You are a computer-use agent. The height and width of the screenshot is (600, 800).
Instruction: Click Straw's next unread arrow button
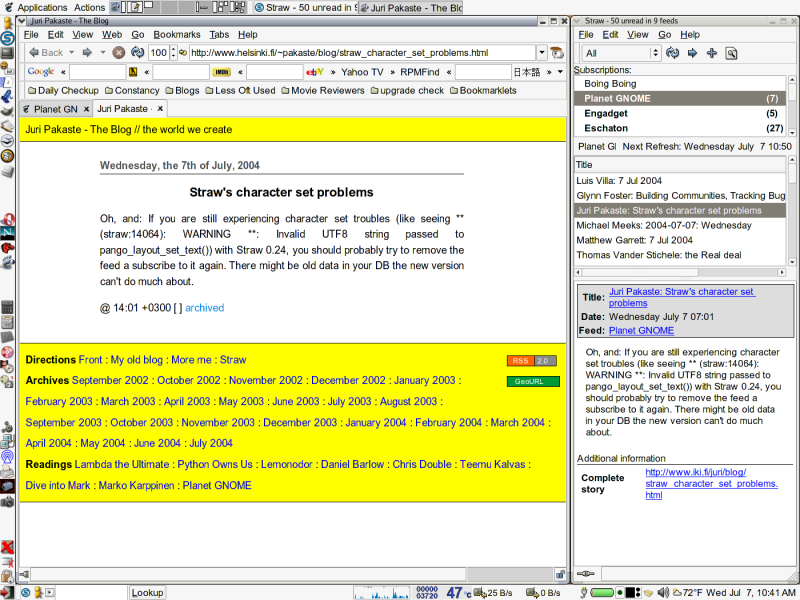tap(692, 53)
